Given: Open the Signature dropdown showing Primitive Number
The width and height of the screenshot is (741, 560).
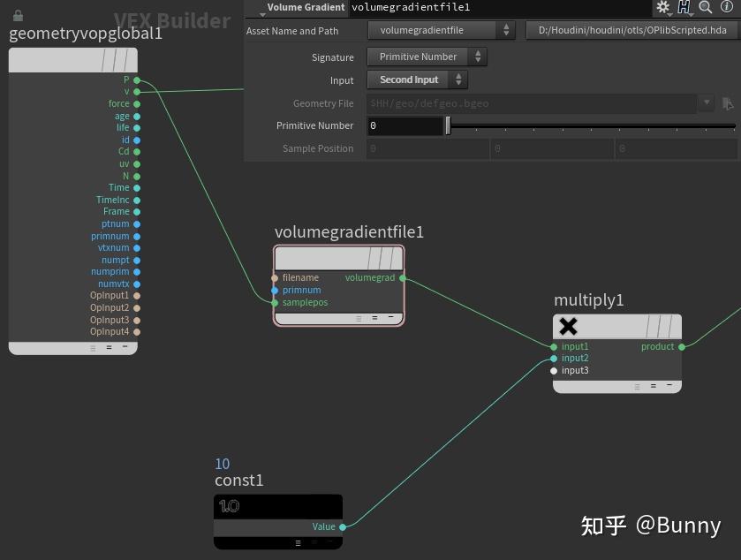Looking at the screenshot, I should coord(427,56).
